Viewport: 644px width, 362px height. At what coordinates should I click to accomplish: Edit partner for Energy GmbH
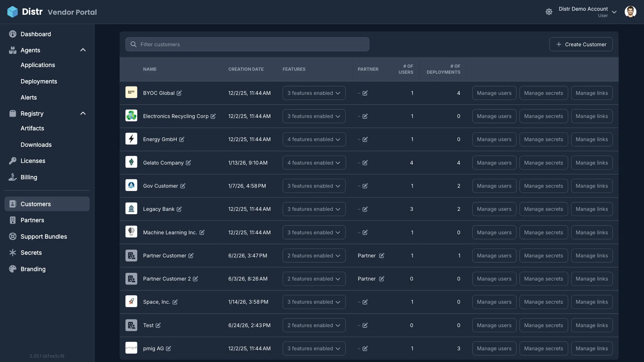coord(365,139)
